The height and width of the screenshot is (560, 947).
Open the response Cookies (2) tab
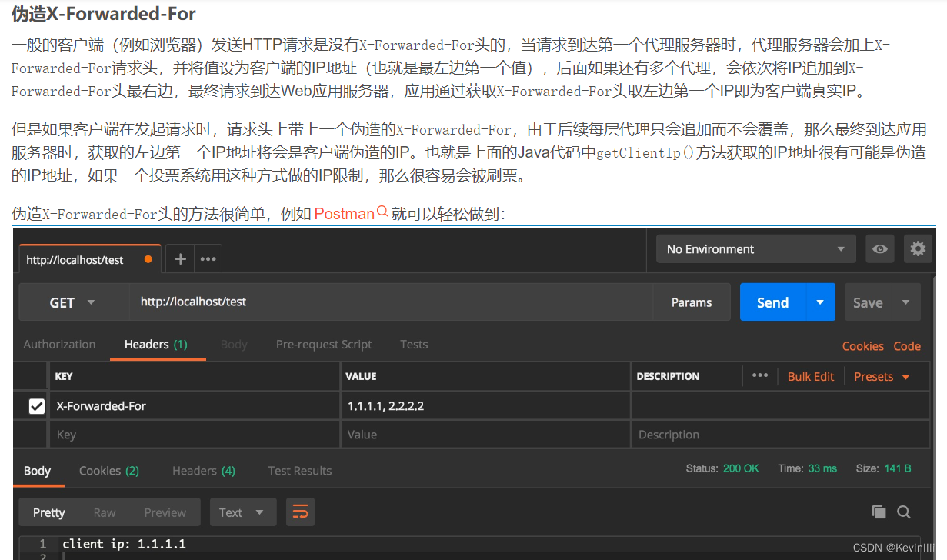pos(109,471)
